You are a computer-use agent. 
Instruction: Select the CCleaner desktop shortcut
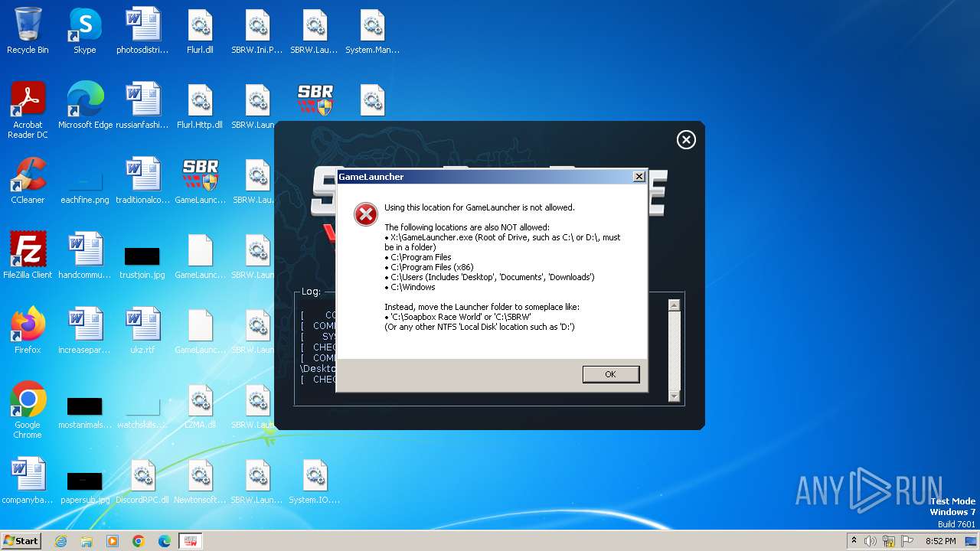pos(28,181)
